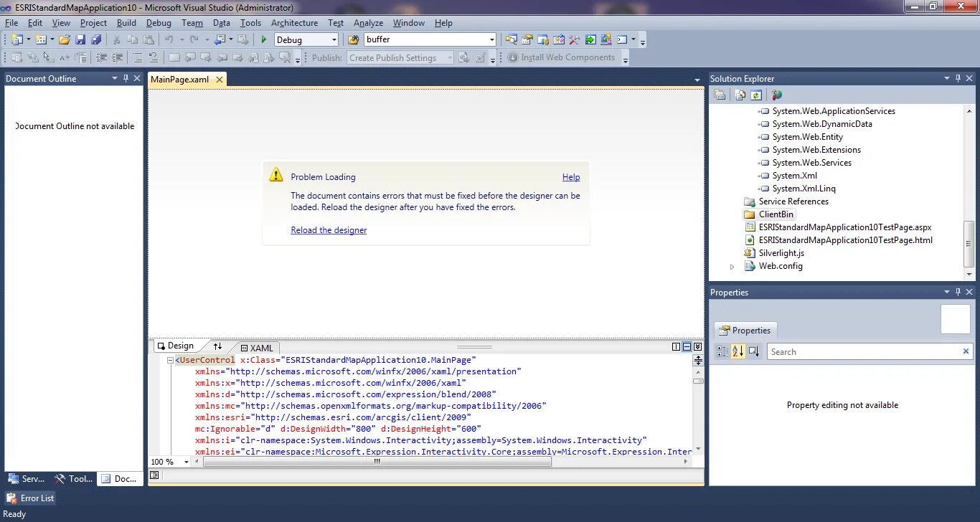Sort properties alphabetically
Image resolution: width=980 pixels, height=522 pixels.
click(x=738, y=351)
